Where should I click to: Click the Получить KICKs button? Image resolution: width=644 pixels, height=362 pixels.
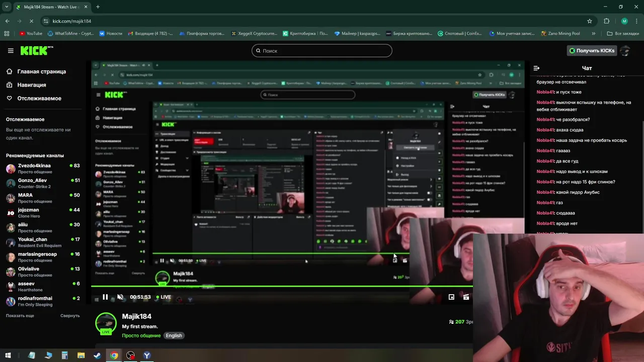[592, 51]
